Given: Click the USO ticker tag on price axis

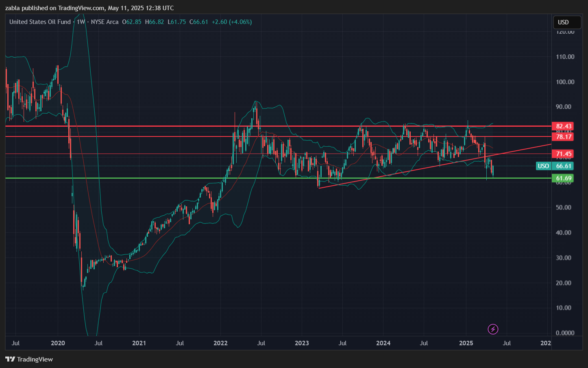Looking at the screenshot, I should coord(543,166).
